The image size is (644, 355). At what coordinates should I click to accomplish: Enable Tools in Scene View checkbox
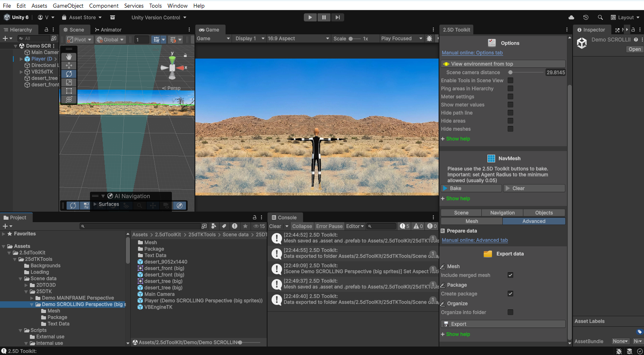pyautogui.click(x=510, y=80)
